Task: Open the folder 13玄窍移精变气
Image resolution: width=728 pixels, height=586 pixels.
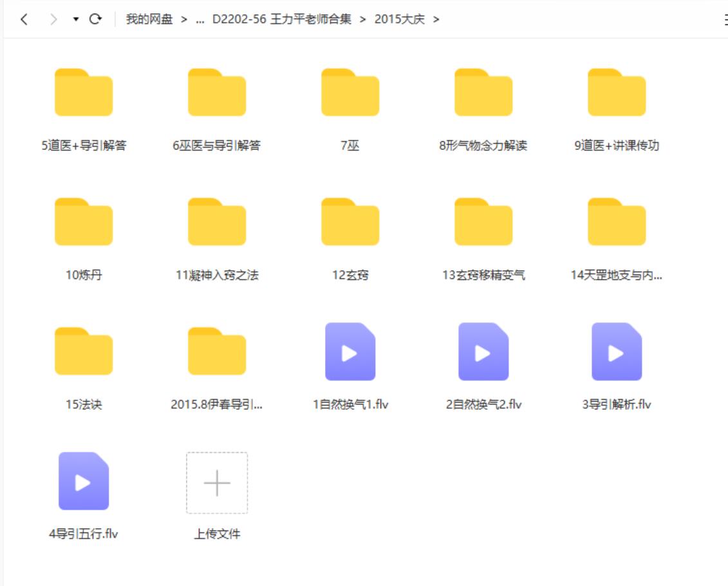Action: pos(483,222)
